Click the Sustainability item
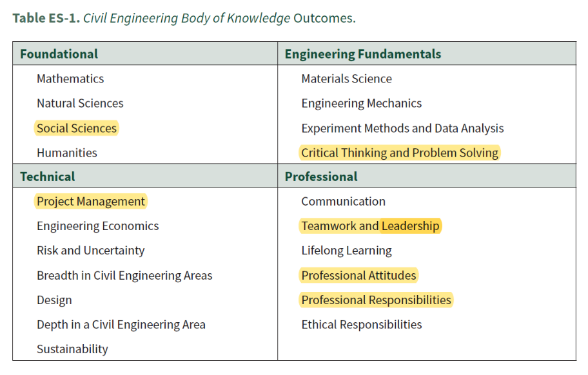 tap(72, 349)
